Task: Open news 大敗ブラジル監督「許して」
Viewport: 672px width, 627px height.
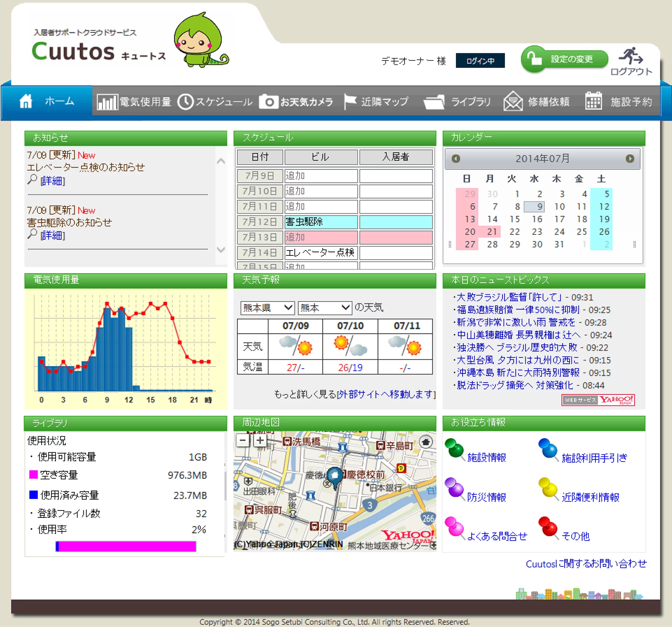Action: (x=509, y=297)
